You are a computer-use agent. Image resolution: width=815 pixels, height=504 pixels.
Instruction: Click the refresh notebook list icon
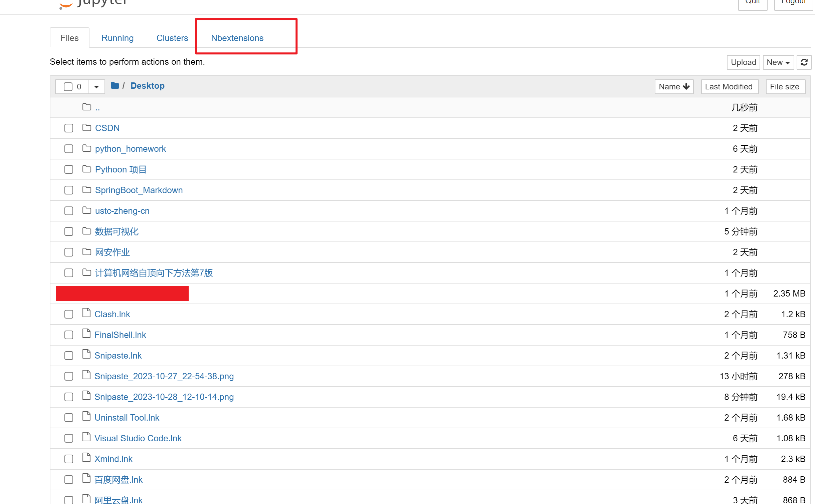tap(804, 62)
